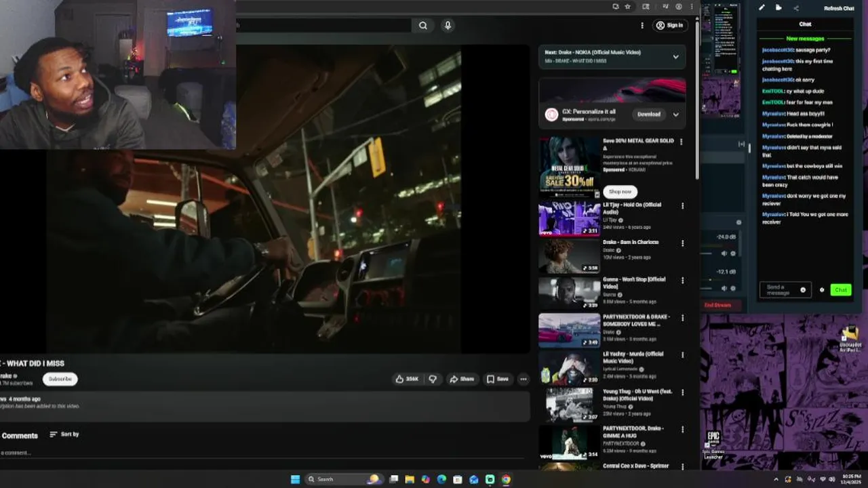Open options for Lil Tjay Hold On

[682, 205]
